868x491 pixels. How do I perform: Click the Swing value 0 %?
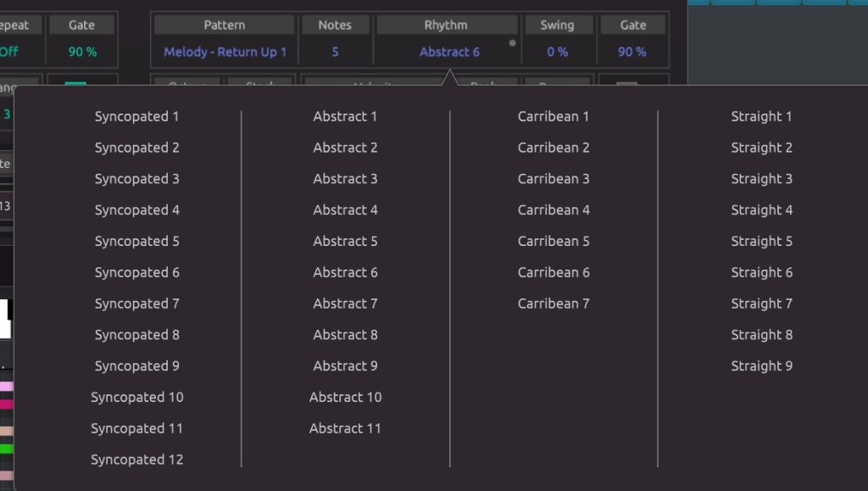click(557, 53)
